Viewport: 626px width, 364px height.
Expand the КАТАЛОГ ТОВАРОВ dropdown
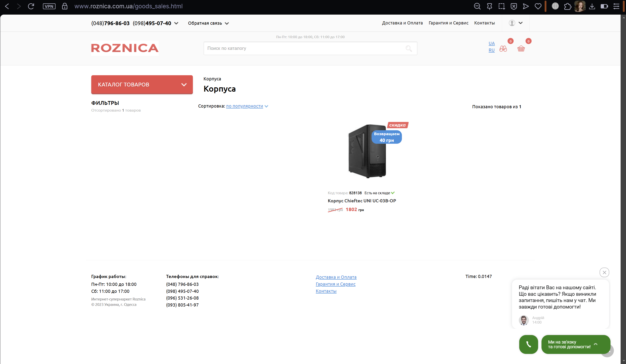pyautogui.click(x=142, y=85)
